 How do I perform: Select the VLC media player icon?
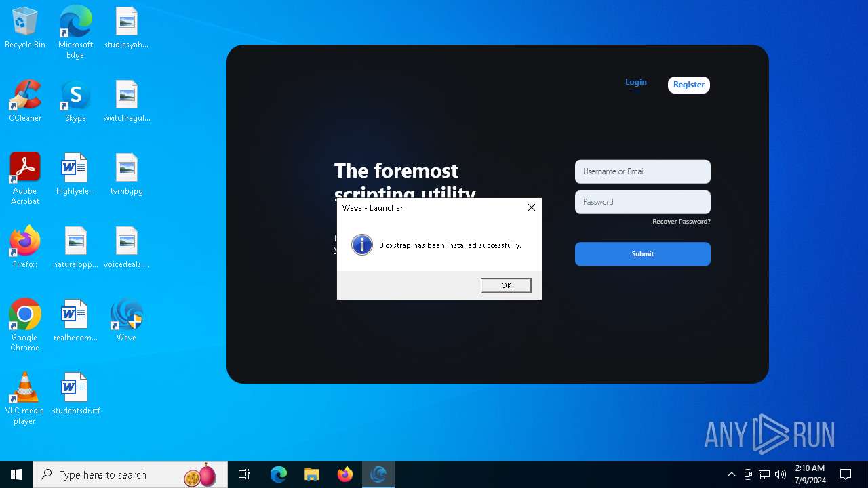(25, 399)
